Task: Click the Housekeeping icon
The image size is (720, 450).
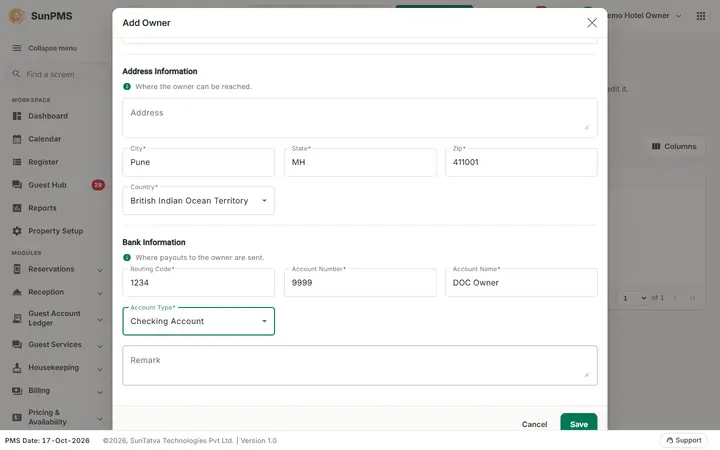Action: 17,368
